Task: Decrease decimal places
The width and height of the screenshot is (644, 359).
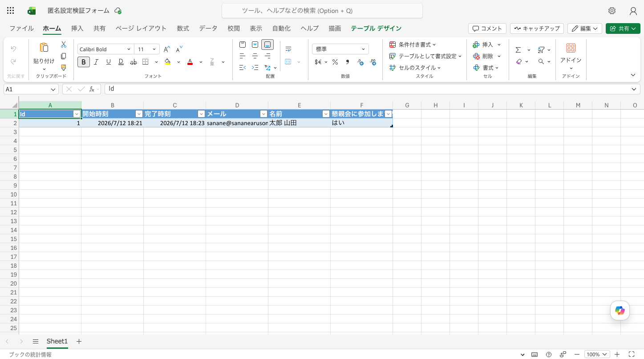Action: pos(373,62)
